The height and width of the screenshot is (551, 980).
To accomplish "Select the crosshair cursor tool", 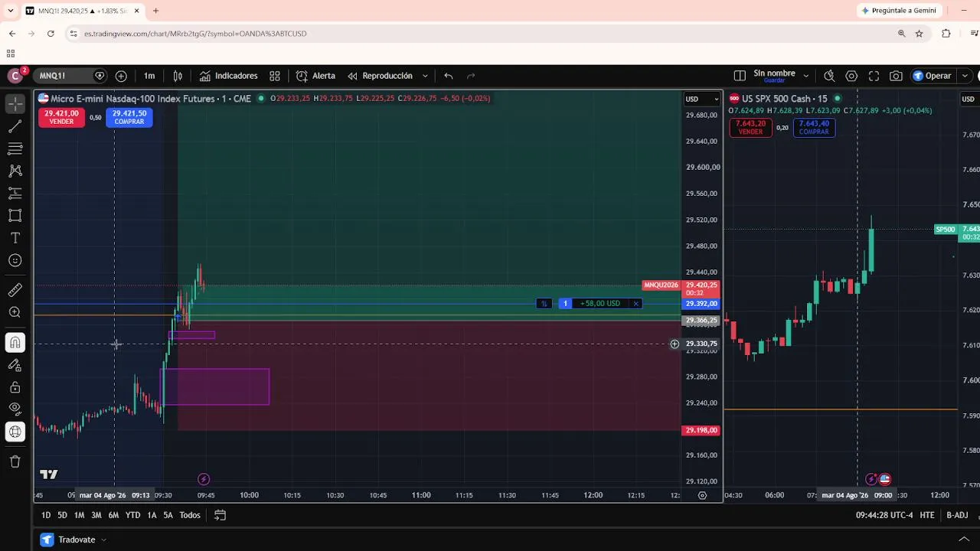I will coord(15,104).
